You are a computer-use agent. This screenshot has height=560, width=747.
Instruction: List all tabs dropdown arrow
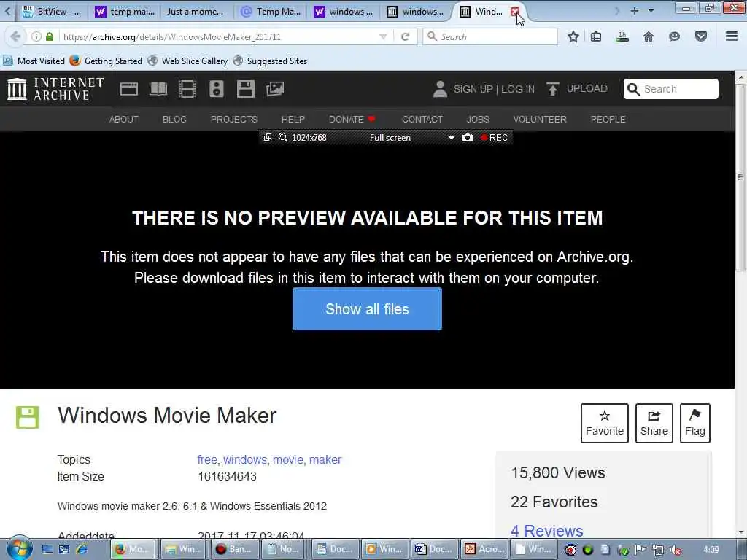click(651, 10)
